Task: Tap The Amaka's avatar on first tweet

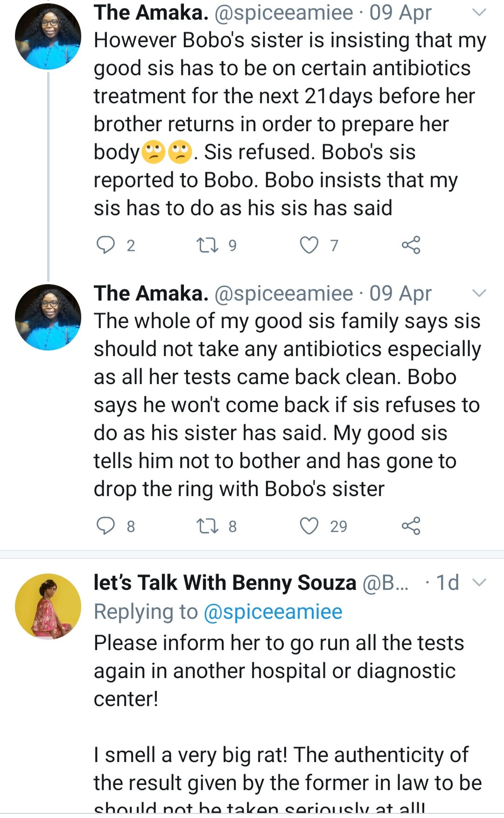Action: tap(48, 36)
